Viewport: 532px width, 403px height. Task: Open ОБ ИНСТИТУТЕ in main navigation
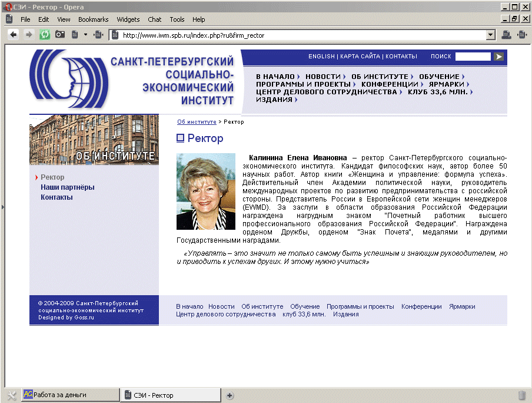tap(380, 77)
